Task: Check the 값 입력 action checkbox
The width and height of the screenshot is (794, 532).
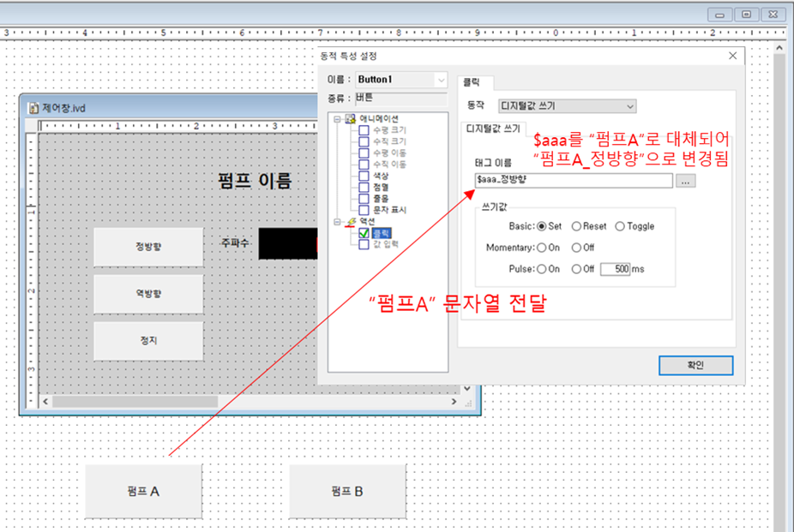Action: 364,244
